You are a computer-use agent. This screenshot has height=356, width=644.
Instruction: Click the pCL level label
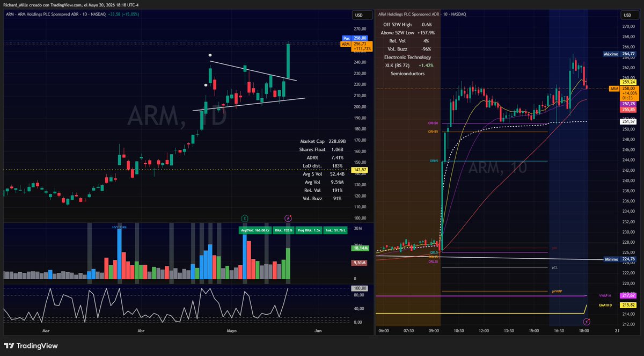click(554, 267)
